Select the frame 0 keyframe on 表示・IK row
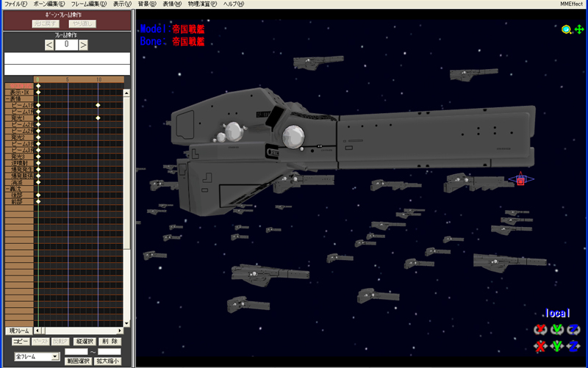 [38, 93]
